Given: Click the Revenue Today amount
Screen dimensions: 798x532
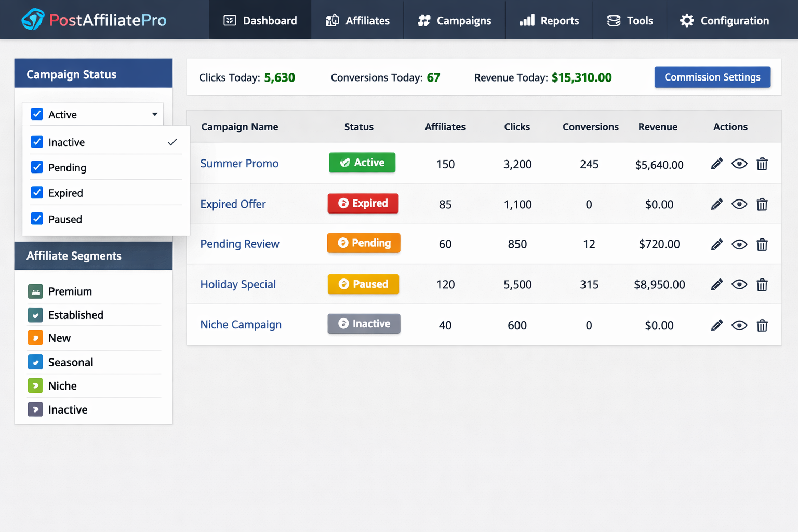Looking at the screenshot, I should pyautogui.click(x=581, y=77).
